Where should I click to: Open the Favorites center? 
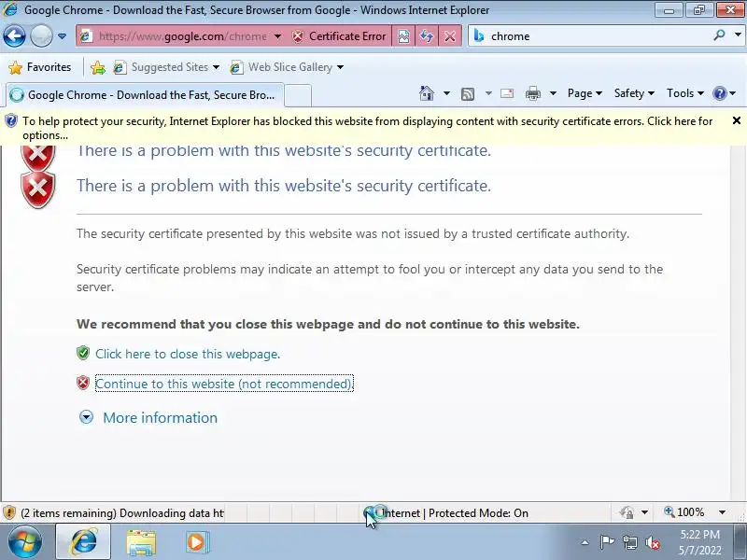tap(40, 67)
